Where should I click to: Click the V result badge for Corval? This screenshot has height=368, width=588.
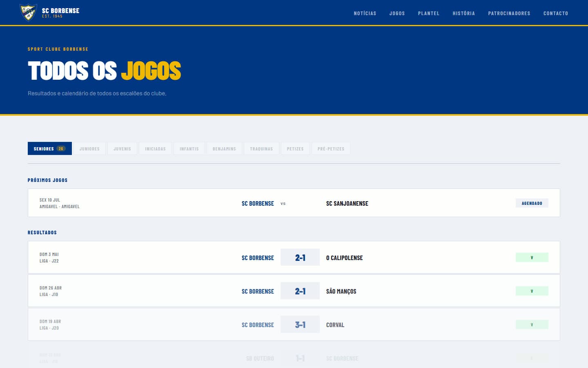coord(532,325)
